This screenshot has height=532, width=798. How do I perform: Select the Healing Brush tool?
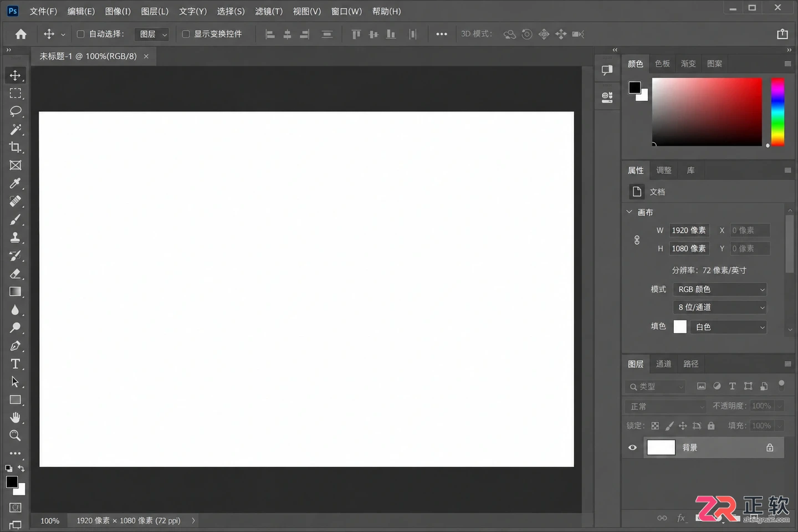(16, 201)
